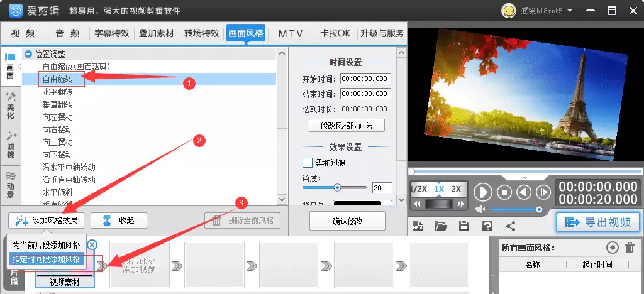Switch to the 字幕特效 tab

112,34
